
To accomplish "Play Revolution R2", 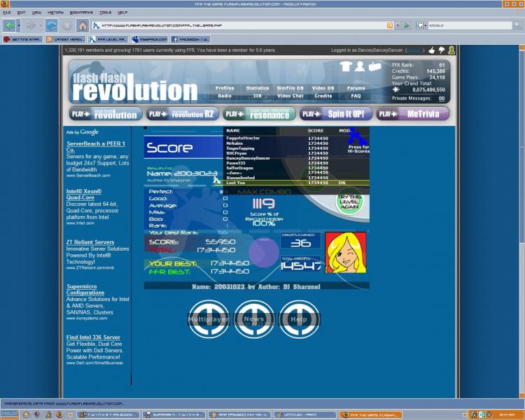I will tap(183, 114).
